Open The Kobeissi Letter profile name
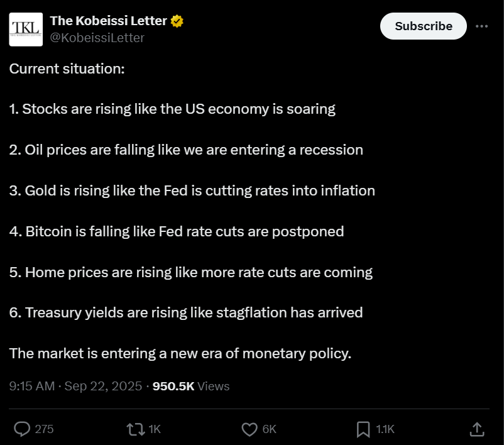The image size is (504, 445). click(x=109, y=19)
